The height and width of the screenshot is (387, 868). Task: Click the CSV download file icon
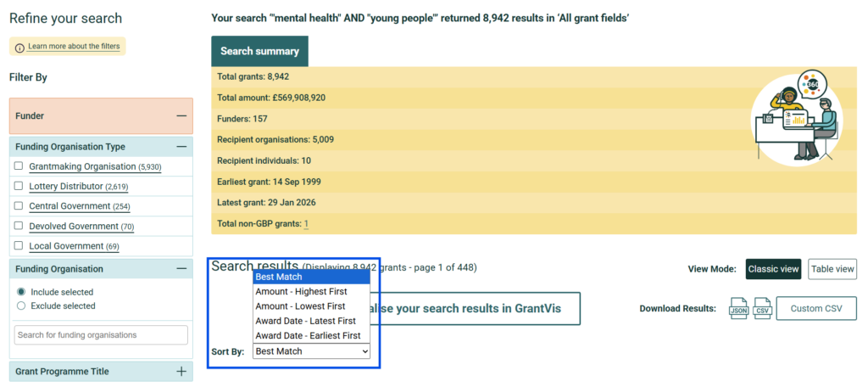(762, 308)
